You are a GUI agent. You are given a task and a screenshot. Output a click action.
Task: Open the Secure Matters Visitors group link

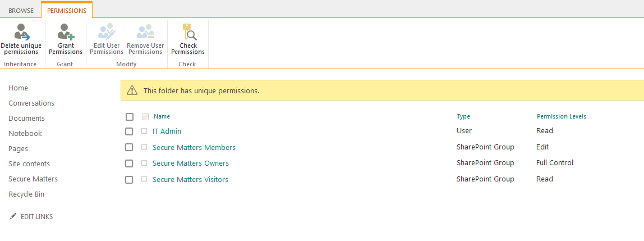point(190,180)
